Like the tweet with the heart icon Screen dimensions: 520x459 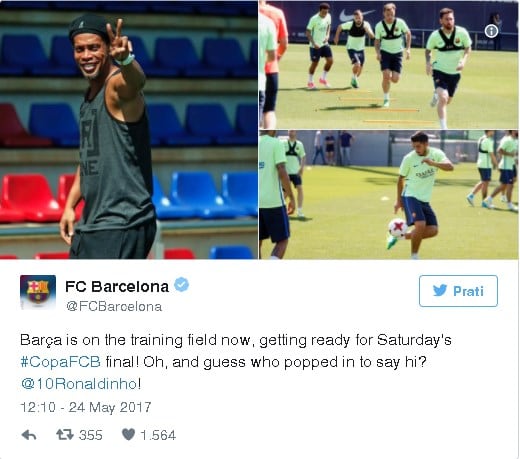click(x=128, y=434)
